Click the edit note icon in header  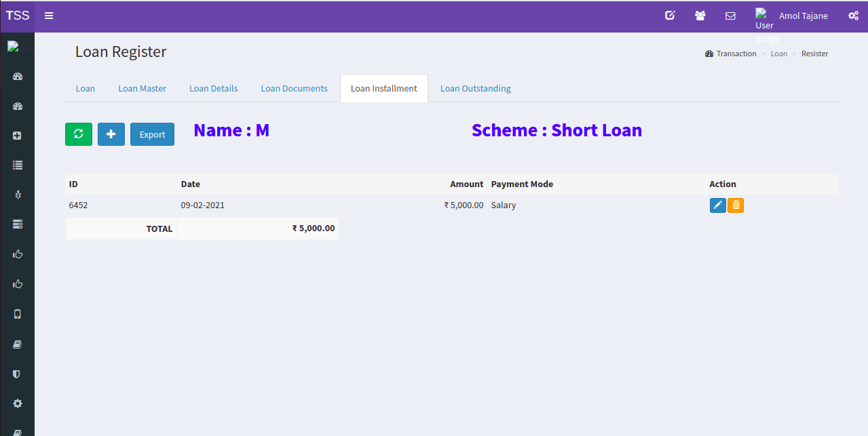[x=670, y=16]
